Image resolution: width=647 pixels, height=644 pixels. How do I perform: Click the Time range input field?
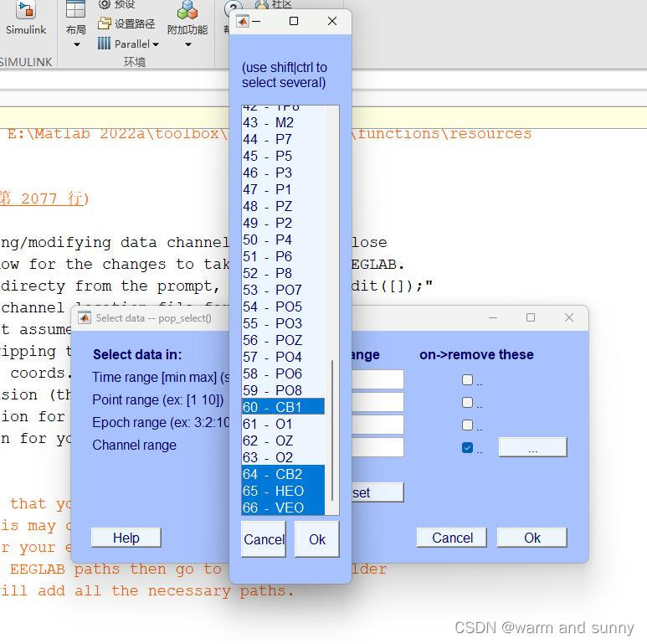(377, 379)
